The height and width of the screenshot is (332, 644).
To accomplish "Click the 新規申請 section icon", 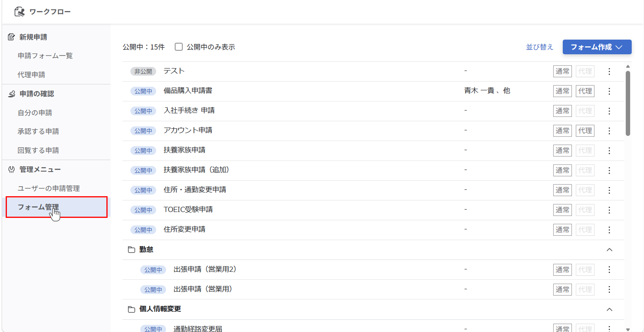I will (x=11, y=37).
